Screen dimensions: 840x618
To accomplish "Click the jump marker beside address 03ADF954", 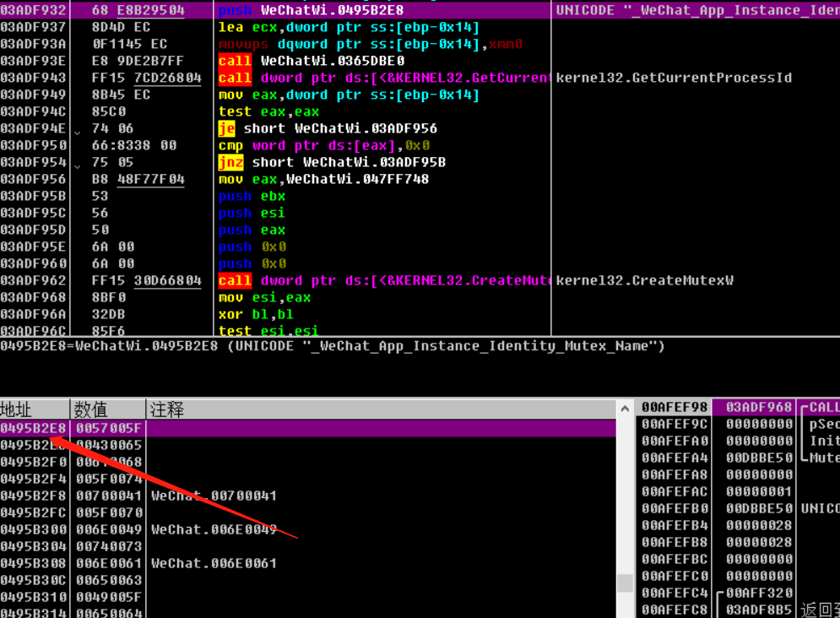I will click(78, 166).
